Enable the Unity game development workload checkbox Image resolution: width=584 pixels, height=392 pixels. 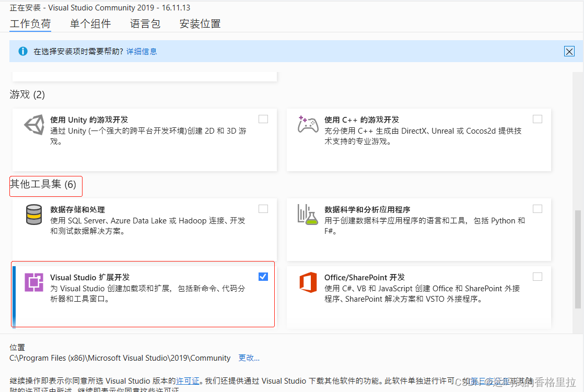pyautogui.click(x=263, y=119)
